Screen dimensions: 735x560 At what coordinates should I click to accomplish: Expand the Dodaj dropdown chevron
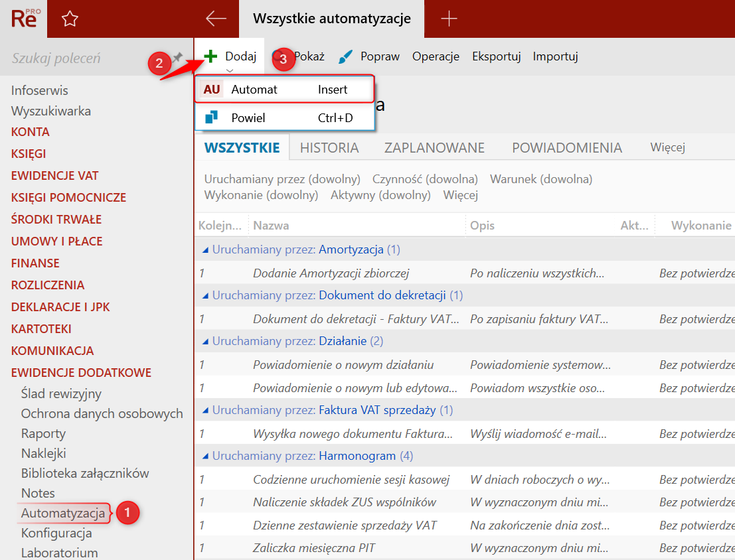[x=230, y=71]
